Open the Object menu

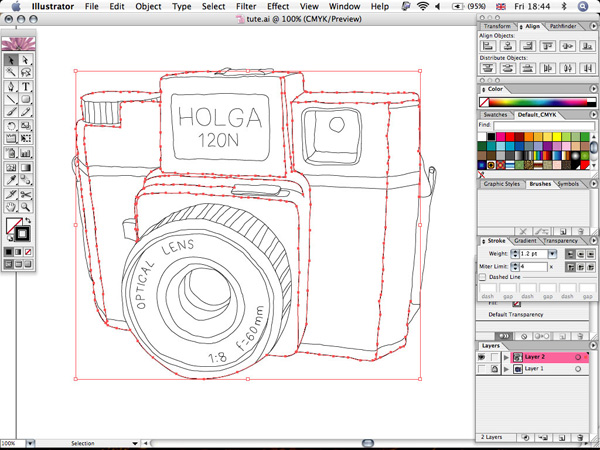click(x=148, y=7)
